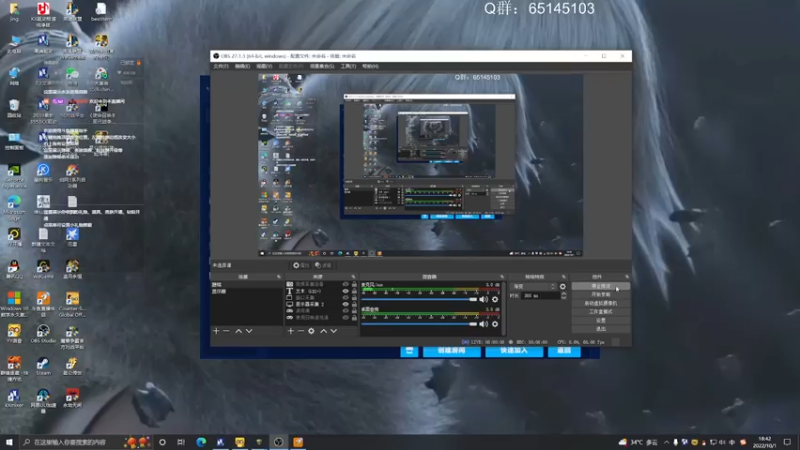
Task: Move selected source down arrow
Action: pyautogui.click(x=334, y=331)
